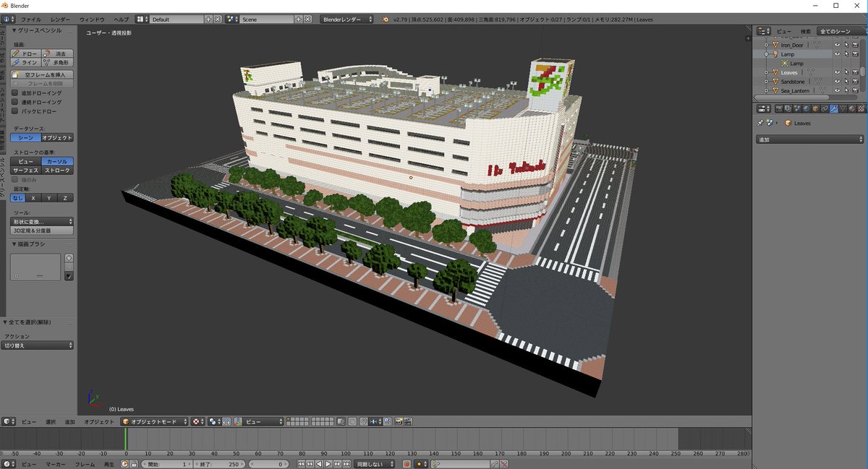Open the Material properties sphere icon
The width and height of the screenshot is (868, 469).
pos(851,108)
